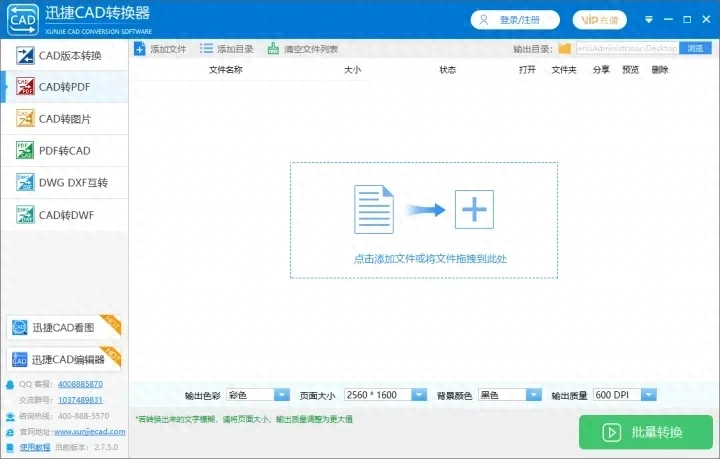Click the plus box icon in drop zone
720x459 pixels.
[x=474, y=209]
